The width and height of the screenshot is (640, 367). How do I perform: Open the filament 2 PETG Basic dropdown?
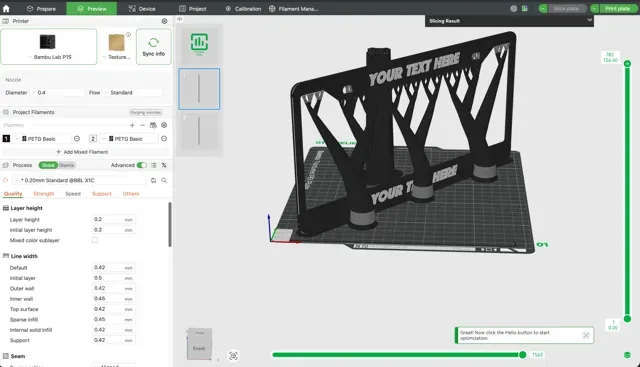(129, 139)
